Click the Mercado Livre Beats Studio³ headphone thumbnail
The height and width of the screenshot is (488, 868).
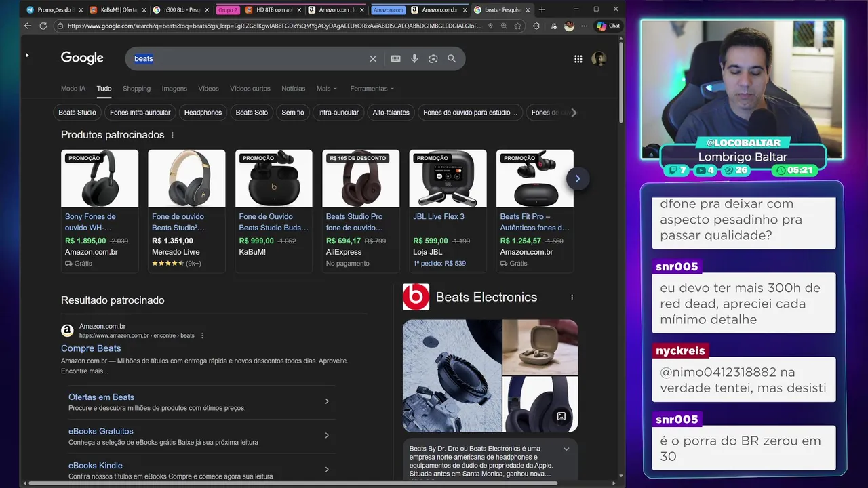tap(186, 178)
